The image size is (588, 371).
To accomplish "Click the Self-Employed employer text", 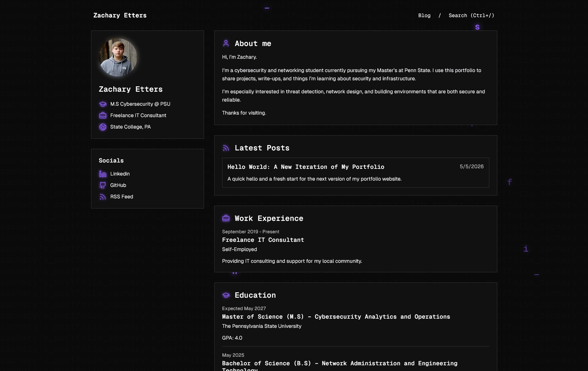I will click(240, 249).
